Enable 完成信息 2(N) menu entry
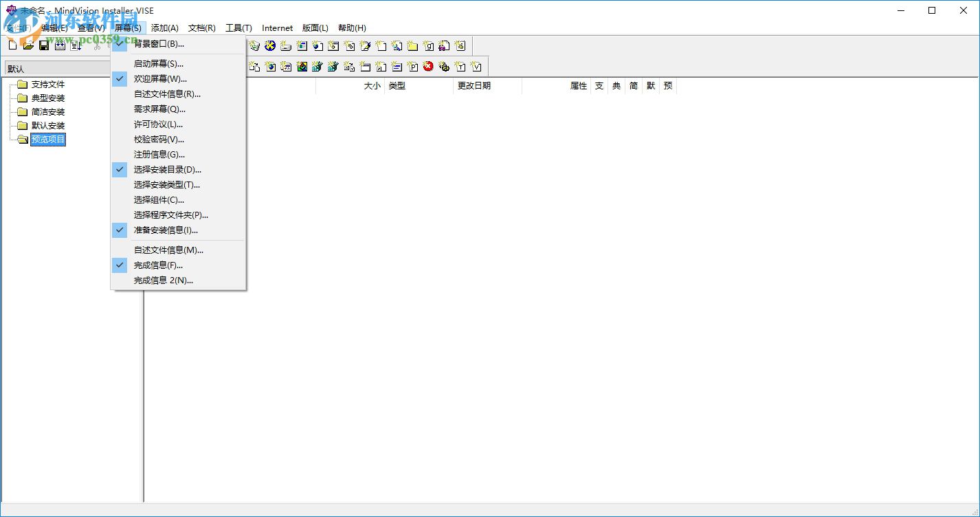Image resolution: width=980 pixels, height=517 pixels. pos(178,280)
